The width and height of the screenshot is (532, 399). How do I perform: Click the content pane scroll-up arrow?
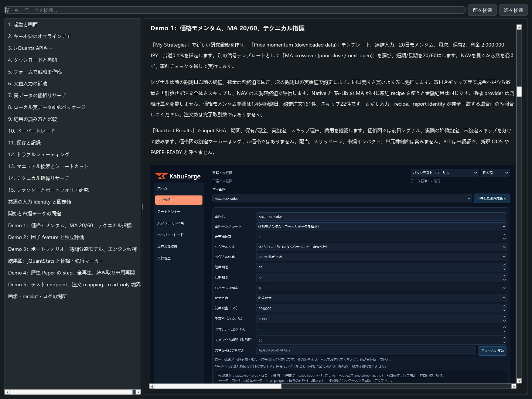[519, 27]
